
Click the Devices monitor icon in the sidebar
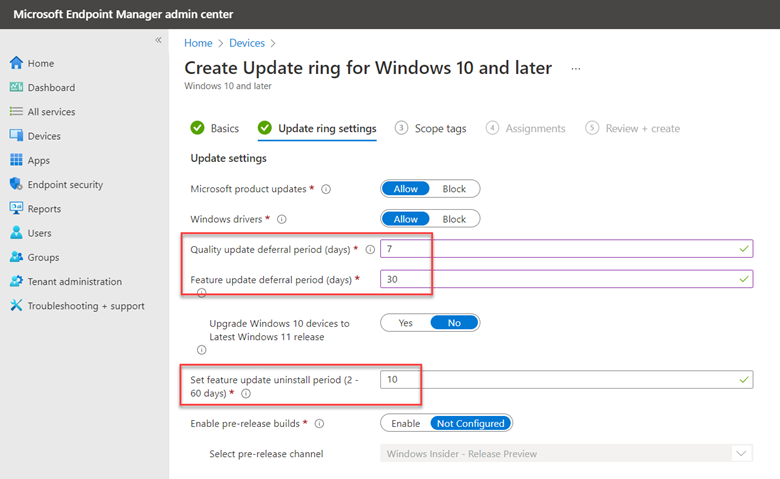16,135
